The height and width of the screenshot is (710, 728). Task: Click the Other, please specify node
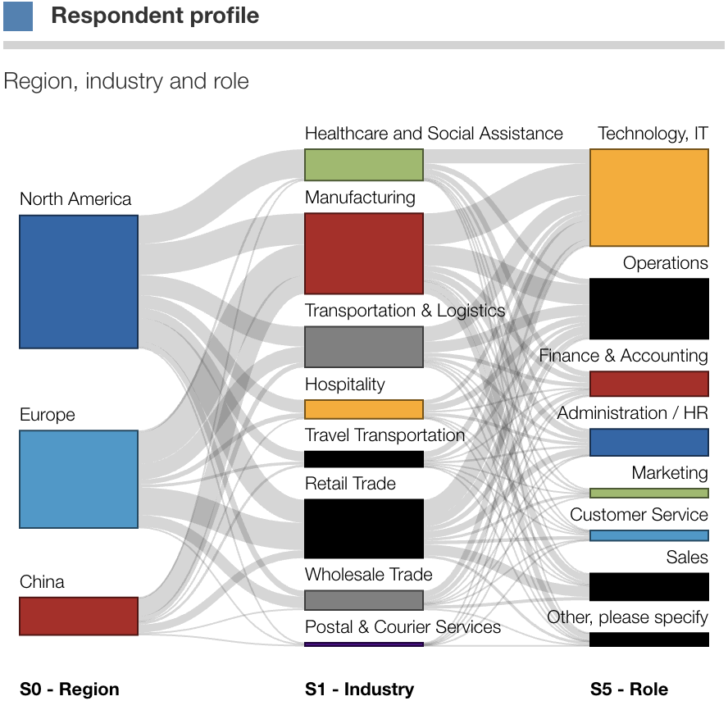649,639
